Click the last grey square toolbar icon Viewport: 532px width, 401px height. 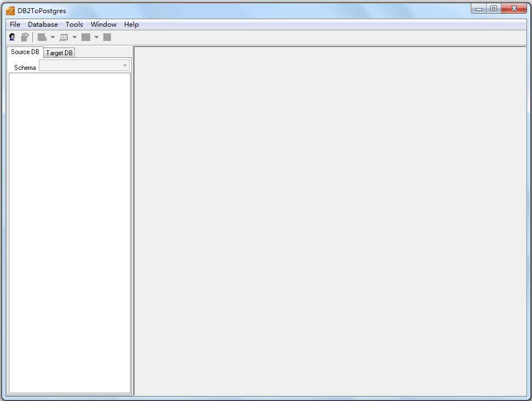click(107, 37)
